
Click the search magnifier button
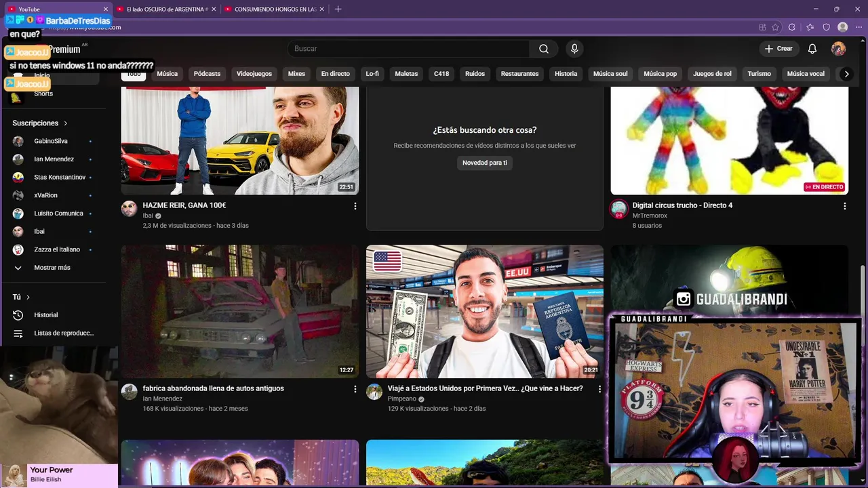click(544, 49)
